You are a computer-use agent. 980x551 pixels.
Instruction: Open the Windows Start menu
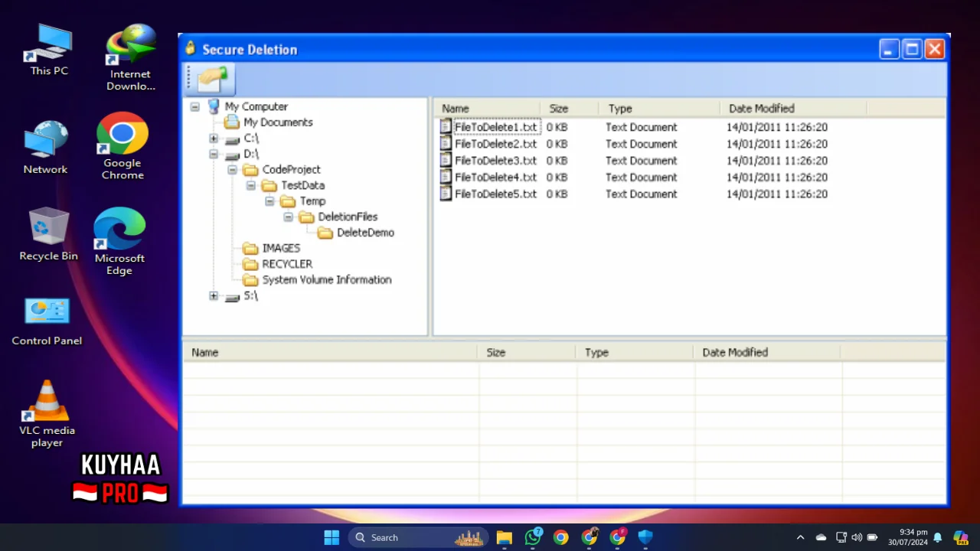pos(332,537)
